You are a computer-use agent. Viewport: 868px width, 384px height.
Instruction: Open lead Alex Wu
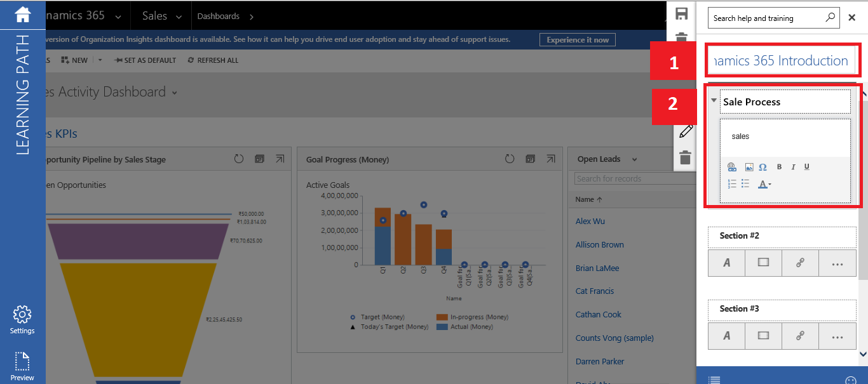pos(590,222)
